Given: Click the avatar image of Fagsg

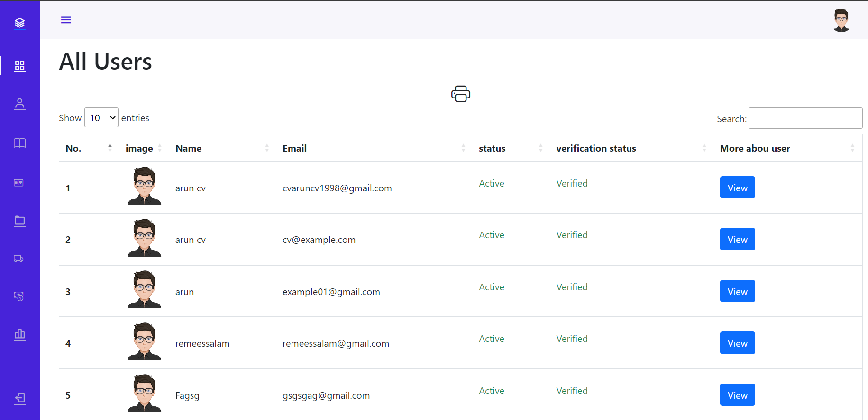Looking at the screenshot, I should [145, 393].
